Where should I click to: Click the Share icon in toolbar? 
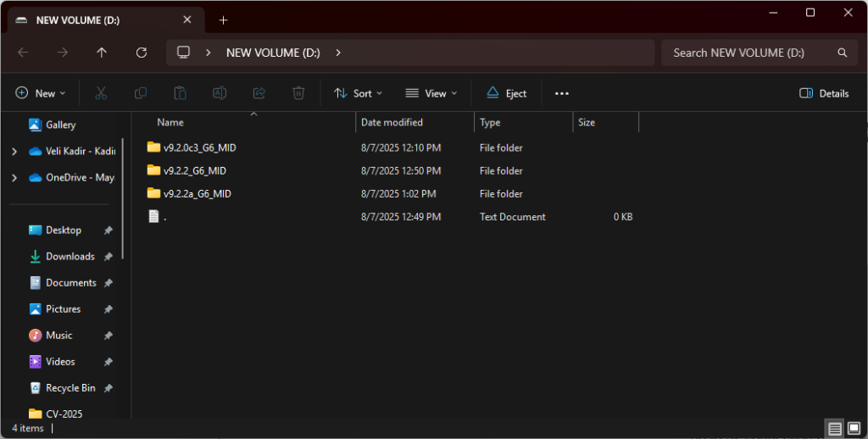[259, 93]
